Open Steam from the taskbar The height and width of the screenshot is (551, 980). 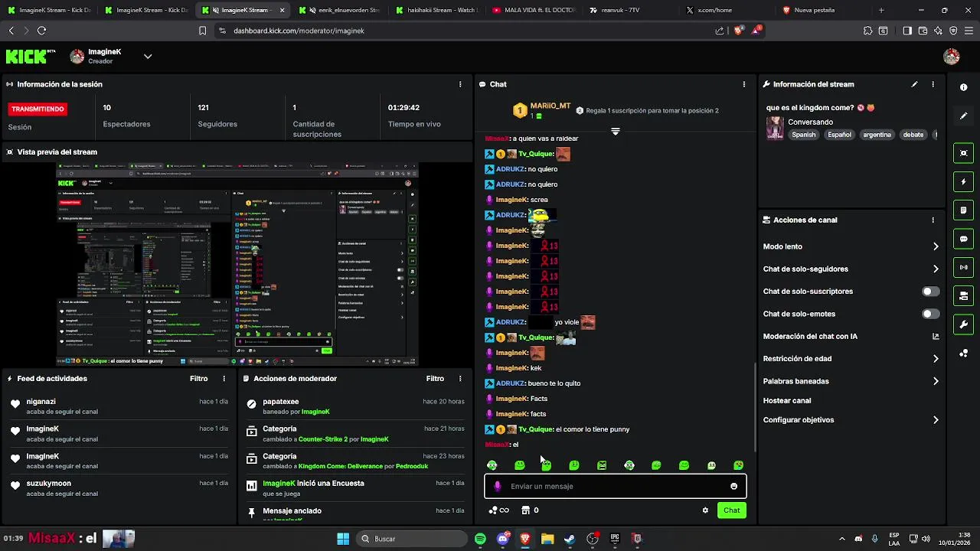(x=570, y=539)
